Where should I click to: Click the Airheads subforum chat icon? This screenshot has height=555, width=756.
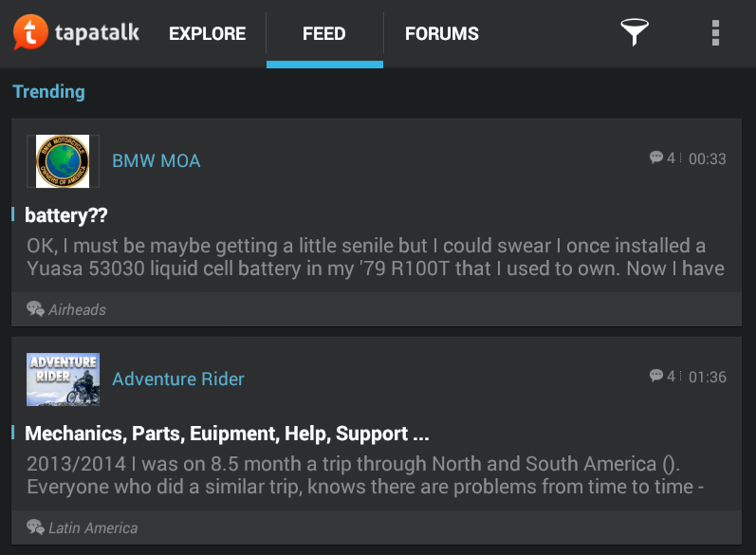(x=36, y=309)
